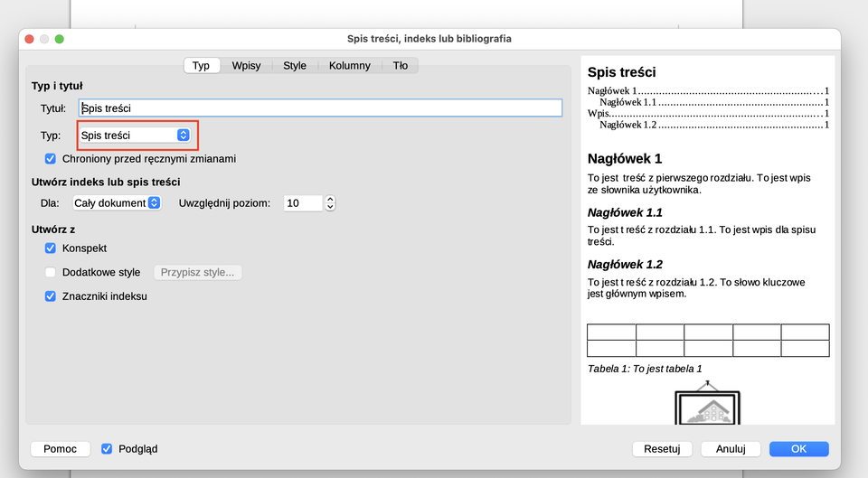868x478 pixels.
Task: Switch to the Wpisy tab
Action: 247,66
